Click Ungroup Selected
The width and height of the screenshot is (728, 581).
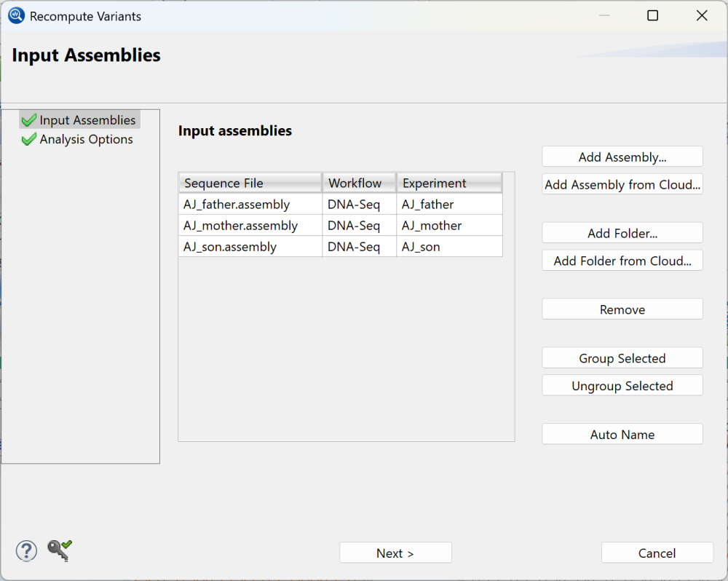(x=622, y=385)
